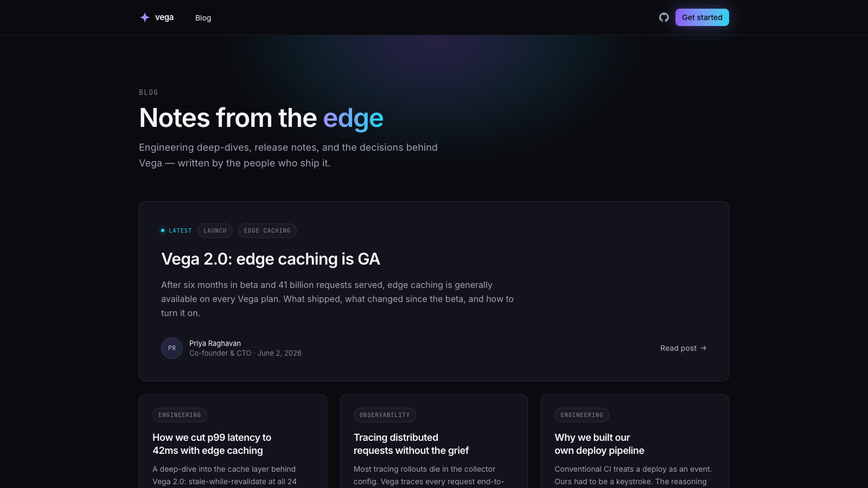Click the Get started button

(x=702, y=17)
